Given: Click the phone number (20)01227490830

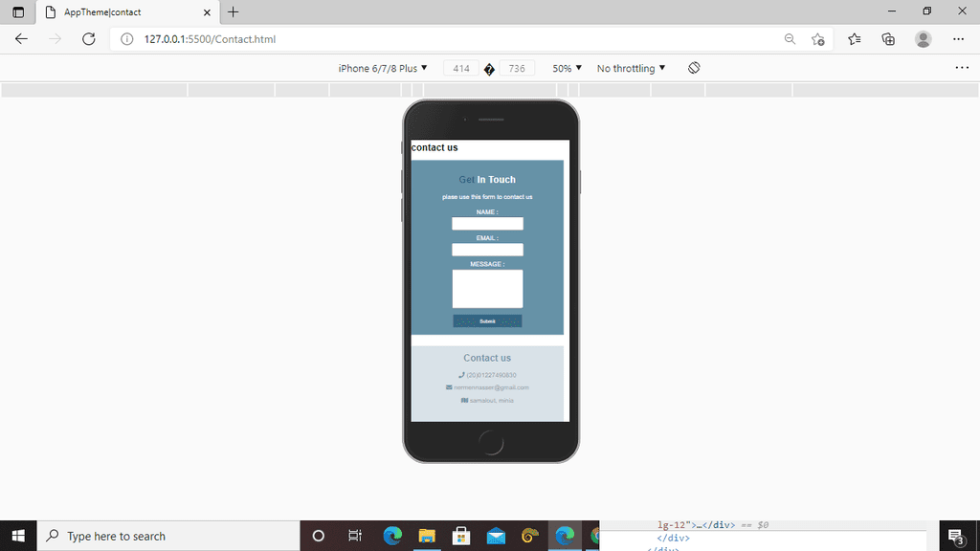Looking at the screenshot, I should 491,375.
